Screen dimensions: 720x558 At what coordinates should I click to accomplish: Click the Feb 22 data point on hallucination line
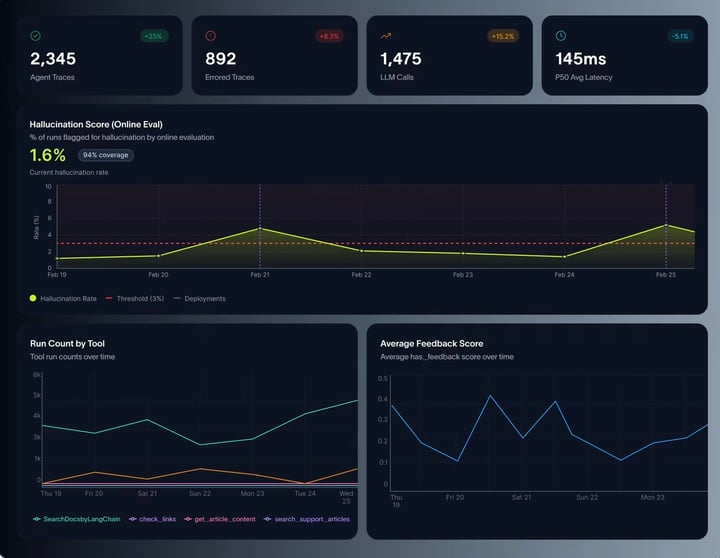[361, 251]
